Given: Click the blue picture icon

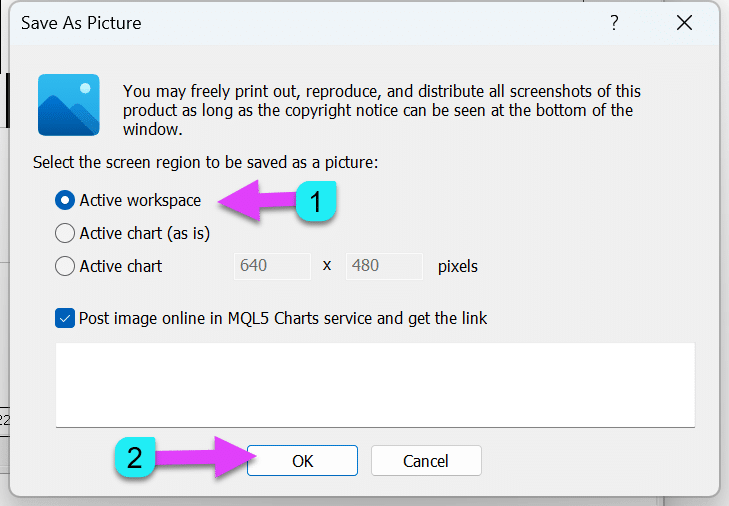Looking at the screenshot, I should coord(69,105).
